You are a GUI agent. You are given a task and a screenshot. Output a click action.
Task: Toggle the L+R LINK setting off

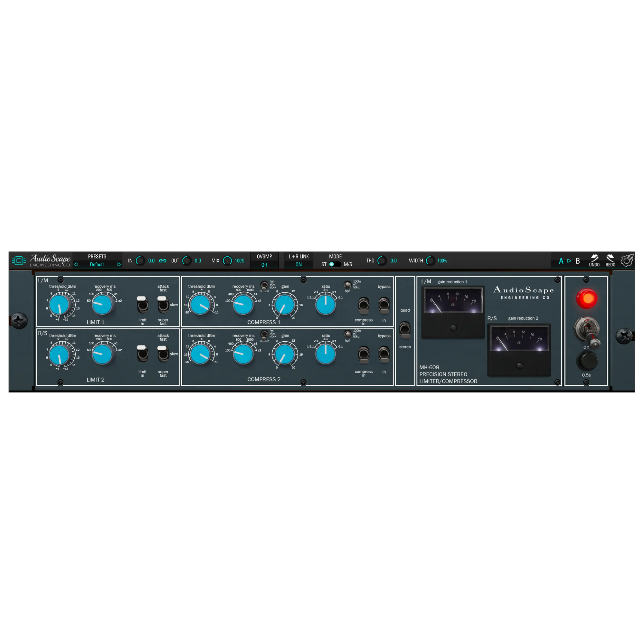pos(298,264)
